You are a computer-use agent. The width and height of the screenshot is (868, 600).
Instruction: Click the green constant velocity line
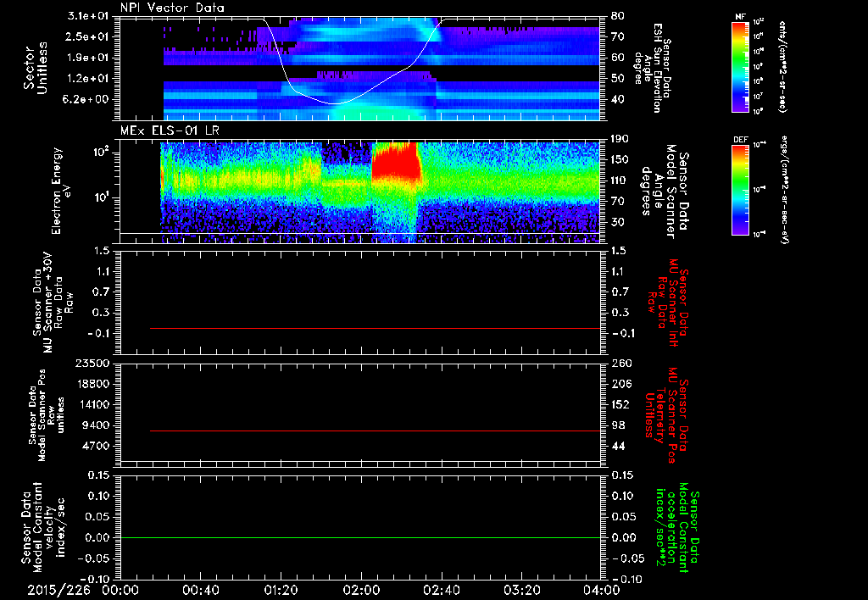360,537
